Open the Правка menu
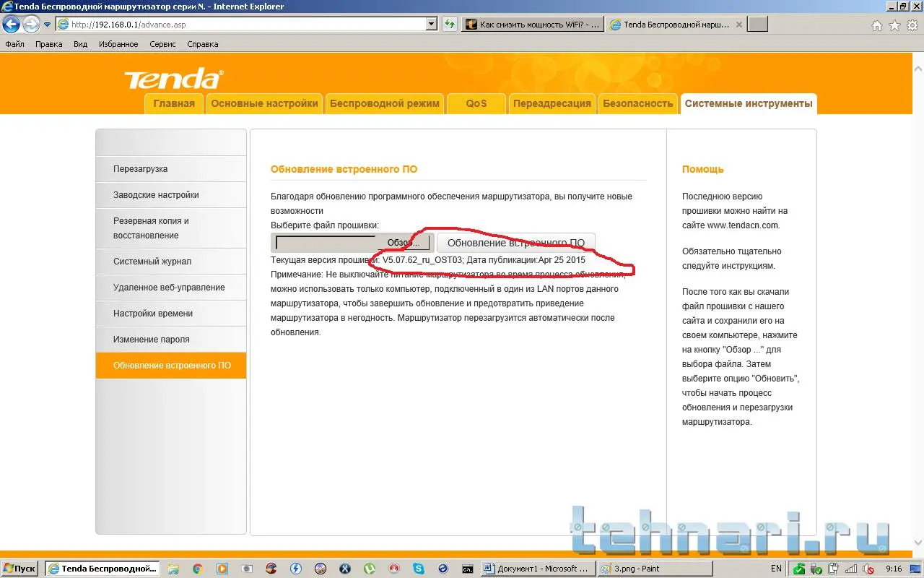This screenshot has width=924, height=578. [48, 44]
